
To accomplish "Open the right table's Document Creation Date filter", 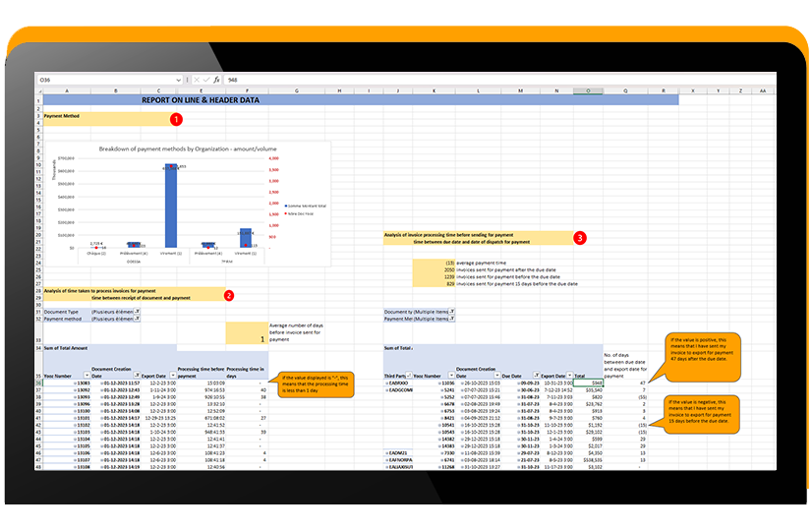I will [497, 375].
